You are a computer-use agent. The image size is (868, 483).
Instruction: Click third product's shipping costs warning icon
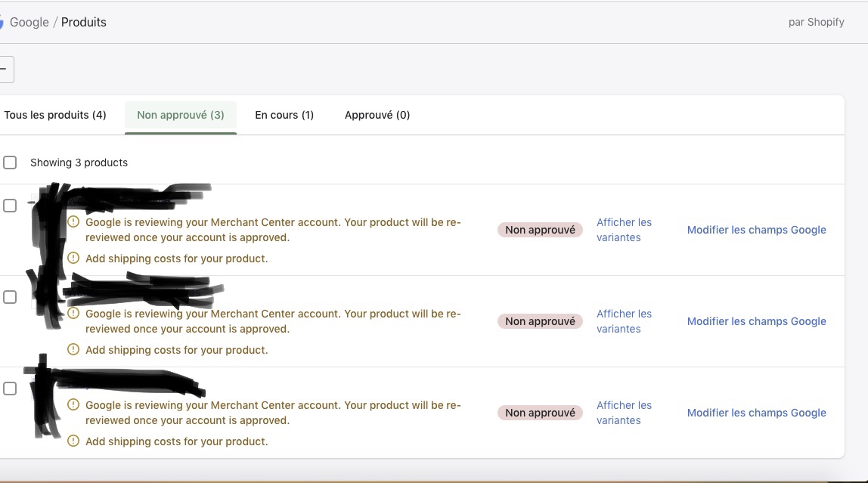point(73,441)
